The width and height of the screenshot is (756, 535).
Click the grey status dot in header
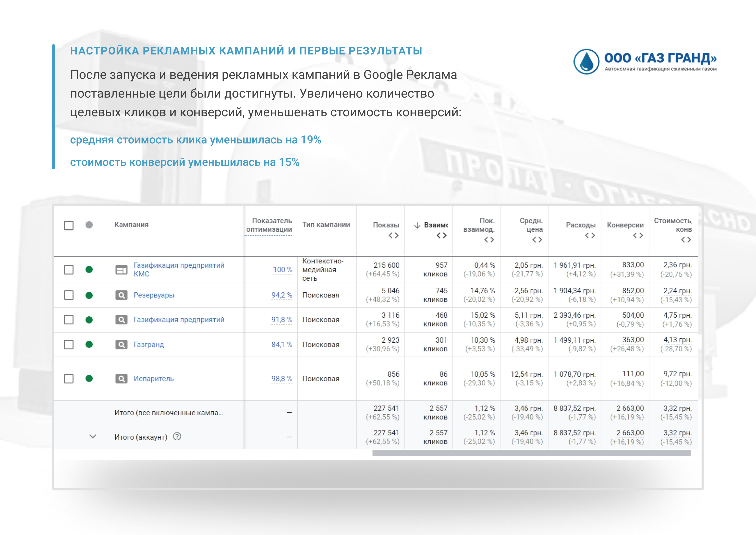[89, 225]
